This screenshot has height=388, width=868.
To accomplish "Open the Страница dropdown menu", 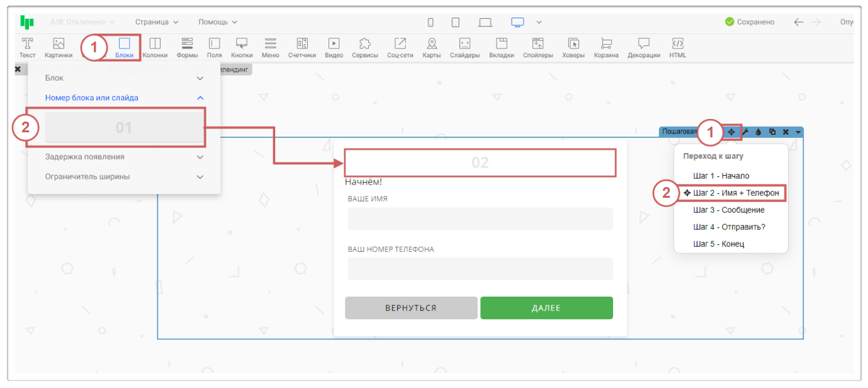I will pos(157,22).
